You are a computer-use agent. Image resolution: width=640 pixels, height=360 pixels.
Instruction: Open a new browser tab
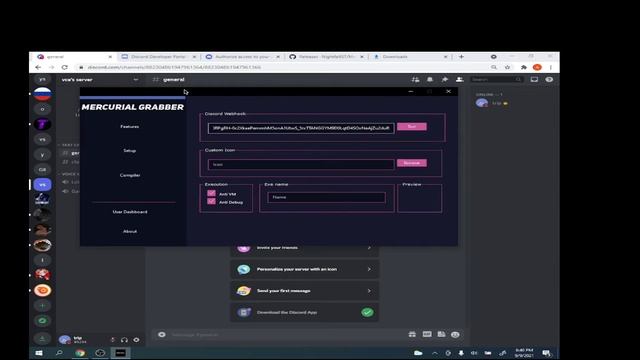461,57
